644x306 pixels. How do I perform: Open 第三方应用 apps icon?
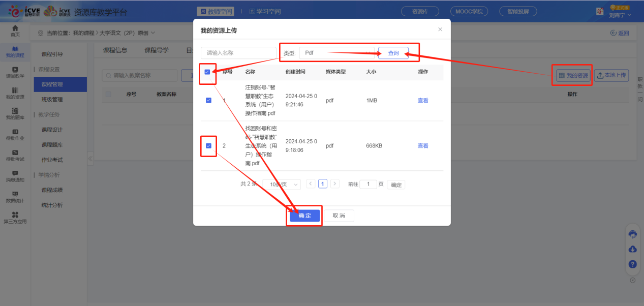coord(15,218)
